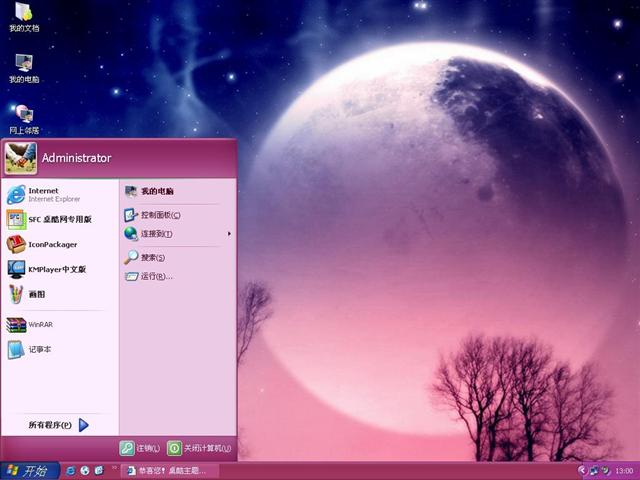The width and height of the screenshot is (640, 480).
Task: Open 画图 (Paint) application
Action: 36,294
